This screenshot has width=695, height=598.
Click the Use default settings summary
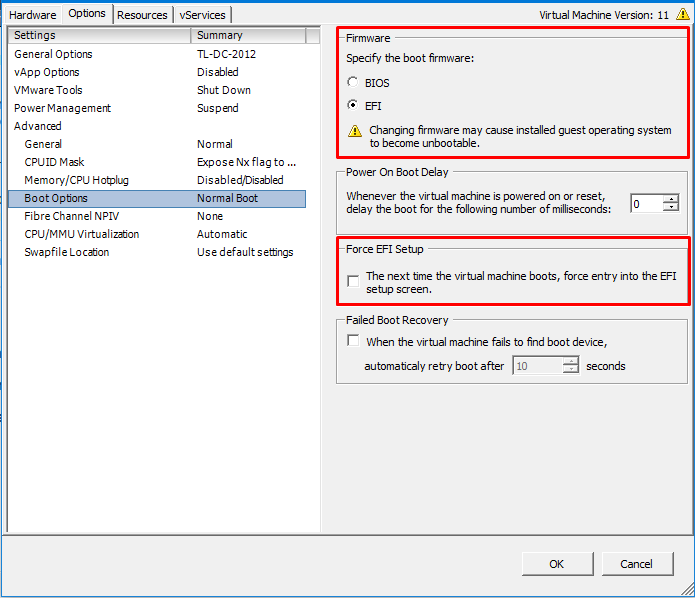[245, 252]
